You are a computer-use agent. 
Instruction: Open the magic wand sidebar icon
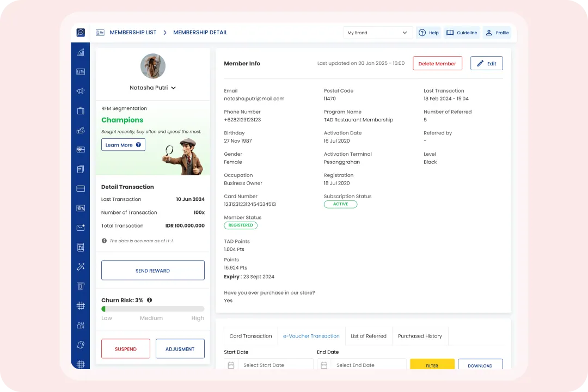point(81,267)
